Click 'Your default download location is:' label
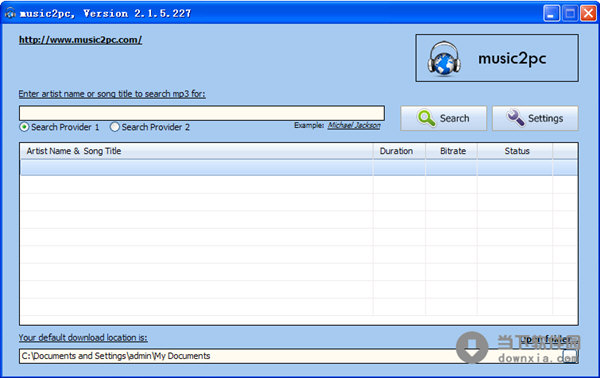This screenshot has width=600, height=378. (x=83, y=338)
